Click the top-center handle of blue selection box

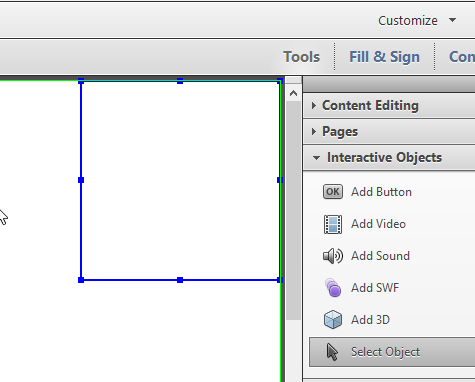click(x=180, y=81)
